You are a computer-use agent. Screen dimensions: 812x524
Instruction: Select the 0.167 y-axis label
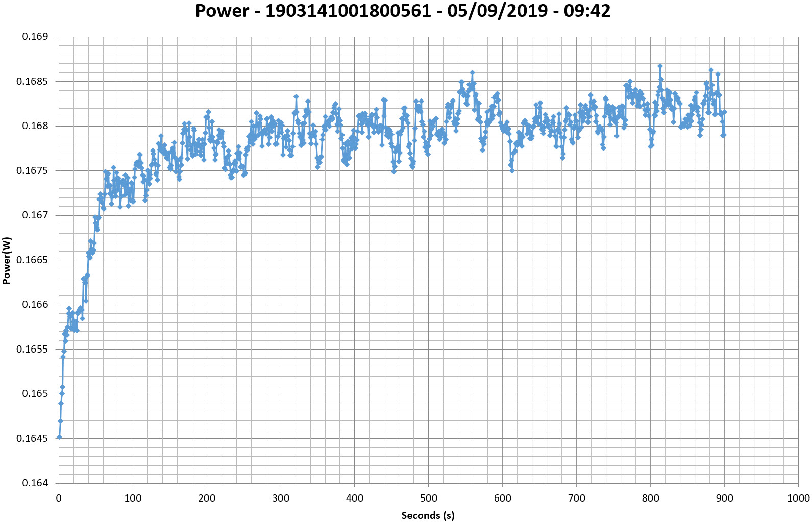click(35, 215)
